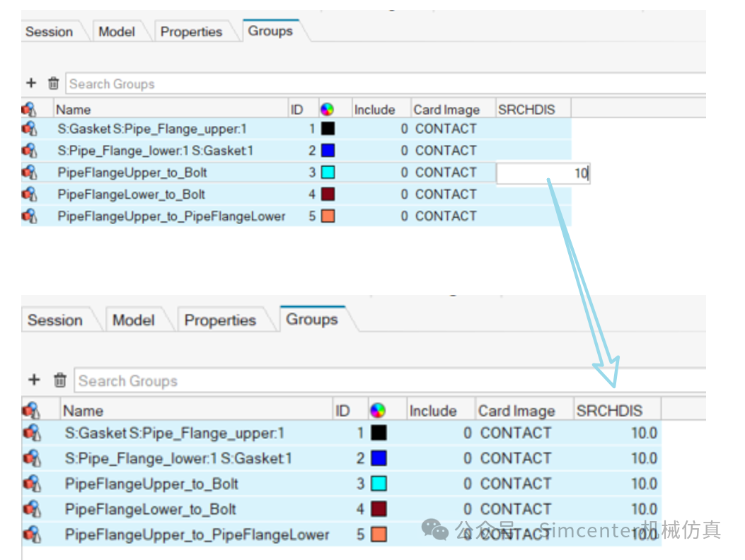Click the SRCHDIS column header in lower panel

(609, 411)
